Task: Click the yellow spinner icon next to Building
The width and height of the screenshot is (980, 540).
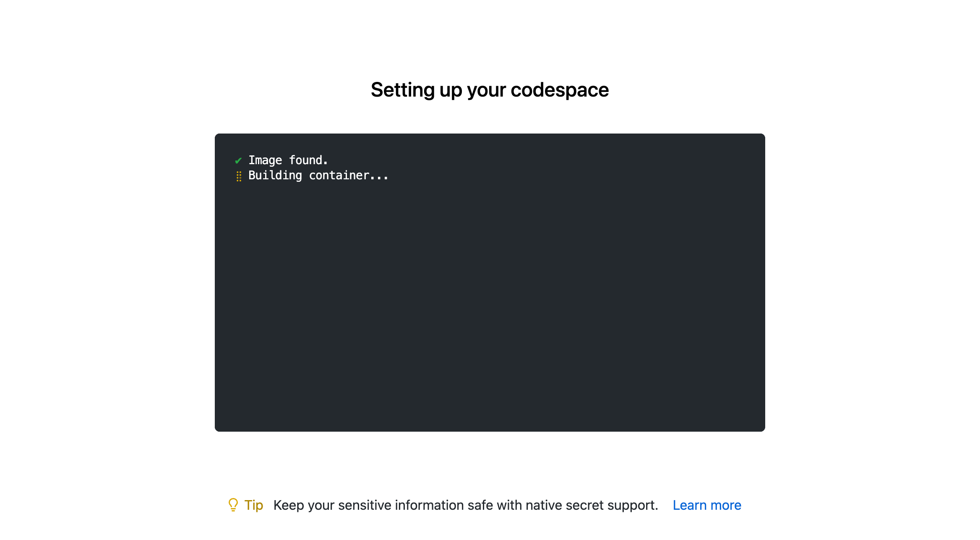Action: [238, 175]
